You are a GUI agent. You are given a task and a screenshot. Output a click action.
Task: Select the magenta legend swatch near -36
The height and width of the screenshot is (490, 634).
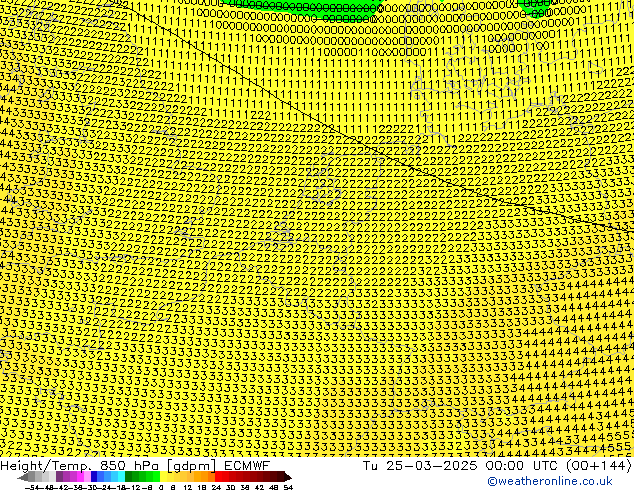coord(80,477)
